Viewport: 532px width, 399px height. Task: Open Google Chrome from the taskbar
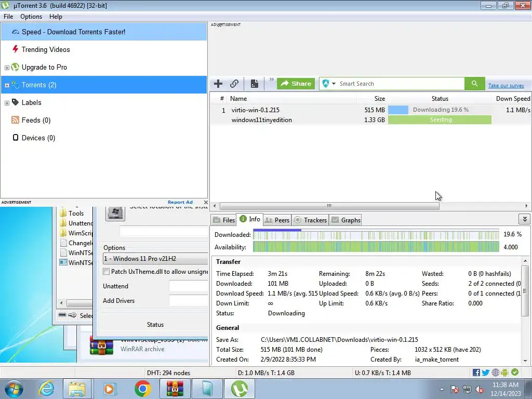[142, 389]
